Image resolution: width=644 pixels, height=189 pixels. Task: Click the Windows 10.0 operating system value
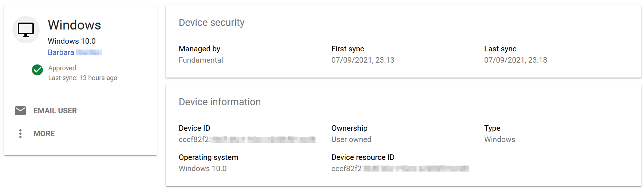[202, 169]
